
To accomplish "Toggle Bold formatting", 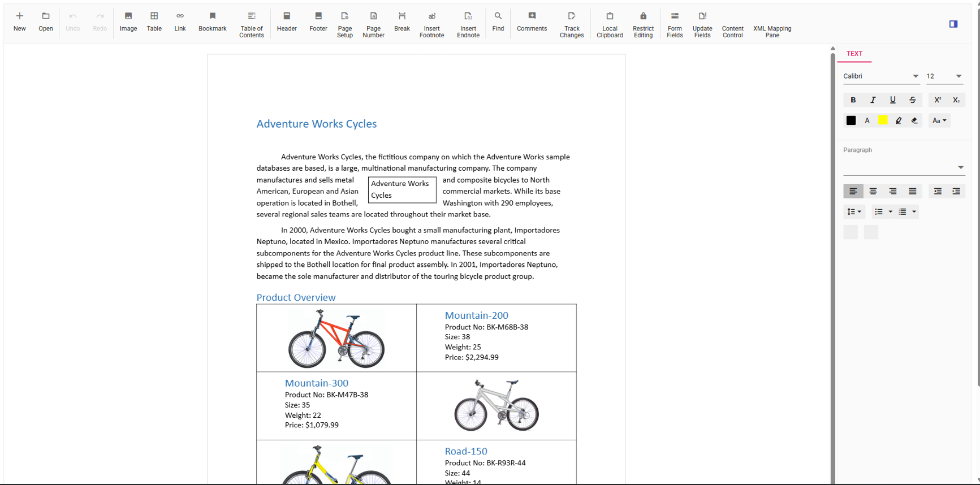I will tap(853, 100).
